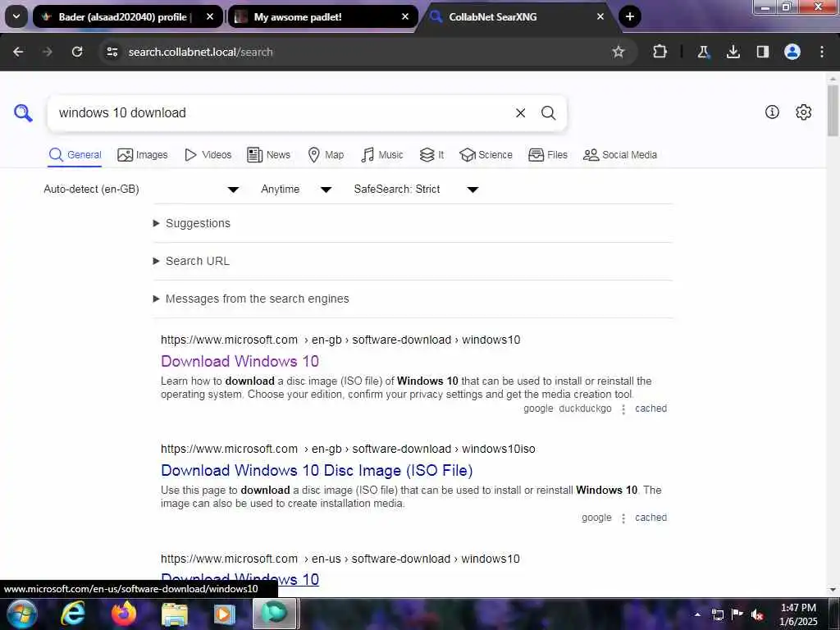Launch Firefox from taskbar
The height and width of the screenshot is (630, 840).
pos(124,614)
